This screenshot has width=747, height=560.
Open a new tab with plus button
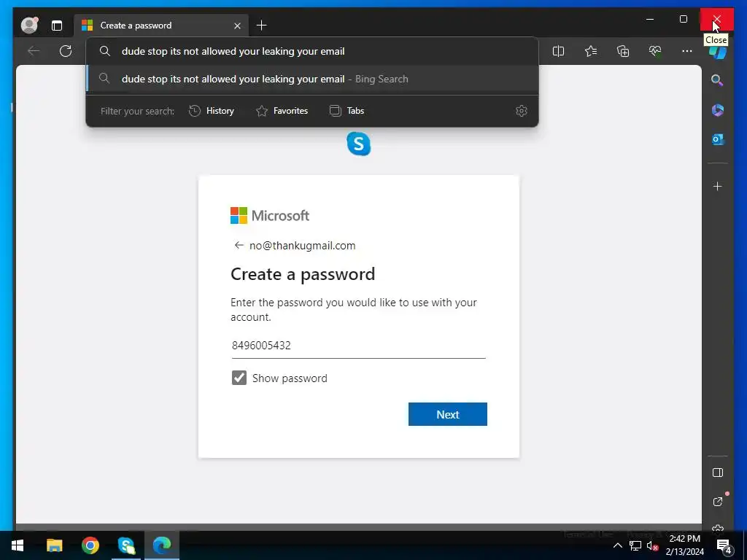point(262,26)
